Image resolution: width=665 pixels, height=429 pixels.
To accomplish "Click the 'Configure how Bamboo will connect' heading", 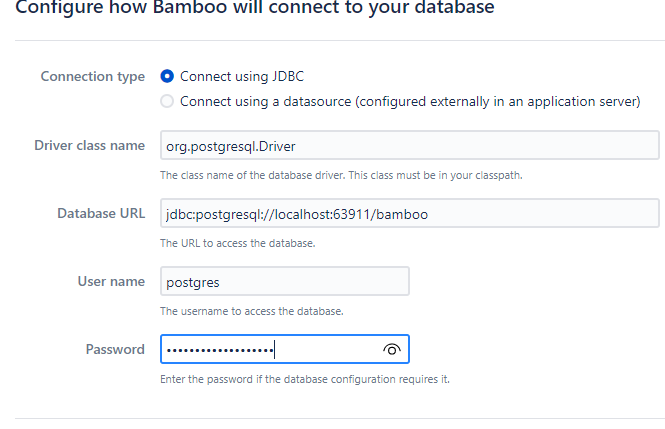I will tap(254, 8).
